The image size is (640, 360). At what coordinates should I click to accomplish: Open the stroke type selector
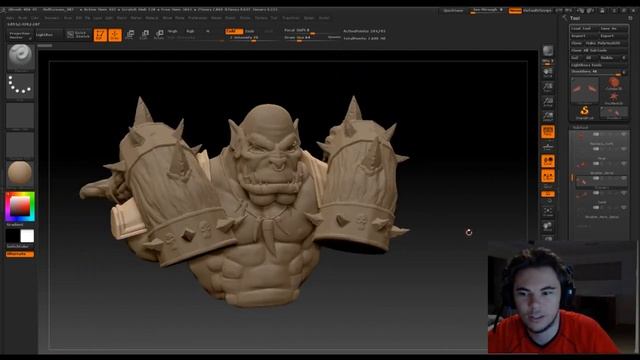click(x=20, y=86)
